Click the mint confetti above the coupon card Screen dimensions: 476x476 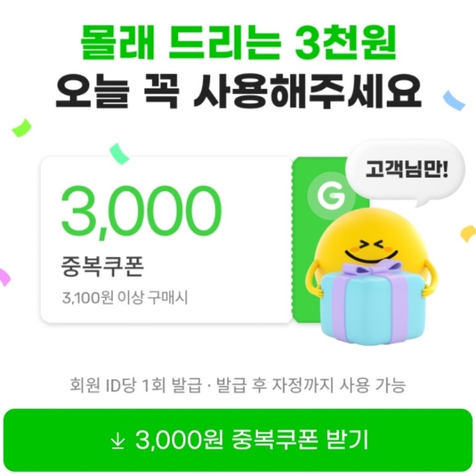(x=119, y=153)
